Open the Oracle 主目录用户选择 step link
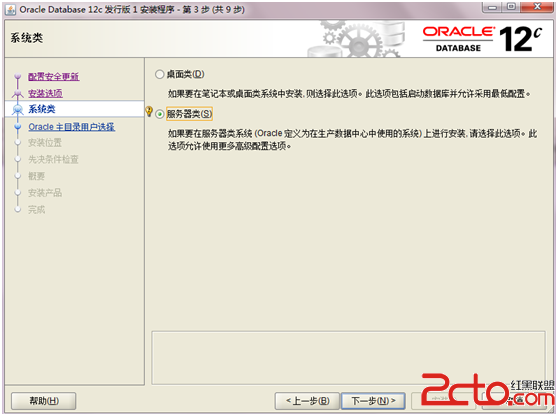 (72, 127)
